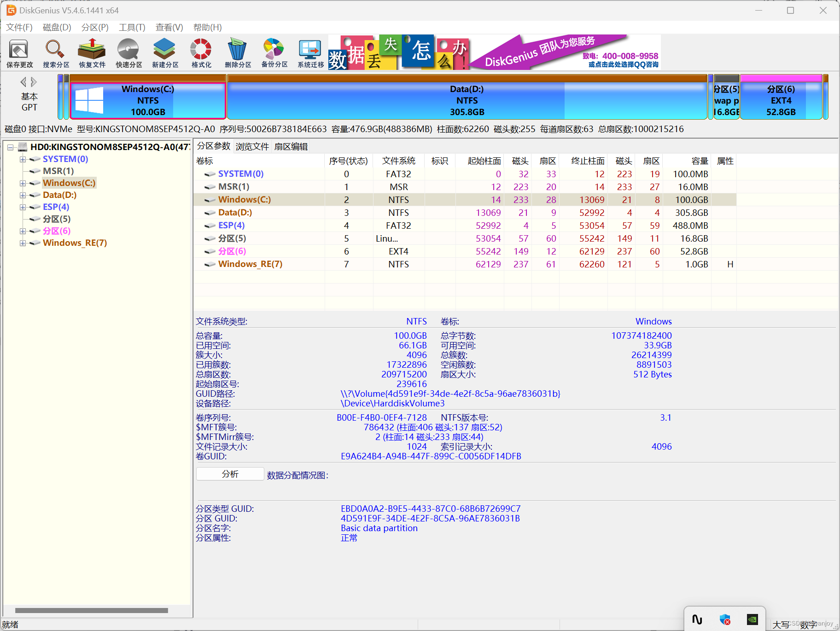Viewport: 840px width, 631px height.
Task: Switch to the 浏览文件 tab
Action: click(252, 146)
